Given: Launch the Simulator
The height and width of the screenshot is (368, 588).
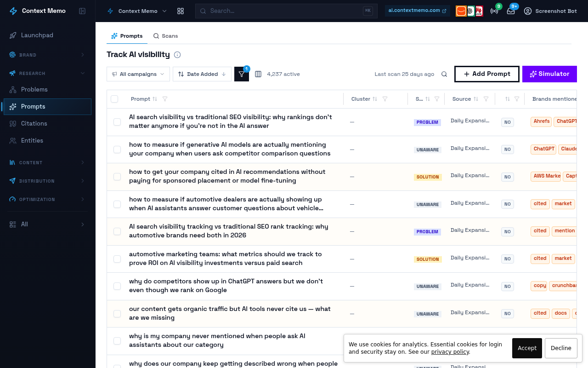Looking at the screenshot, I should 549,74.
